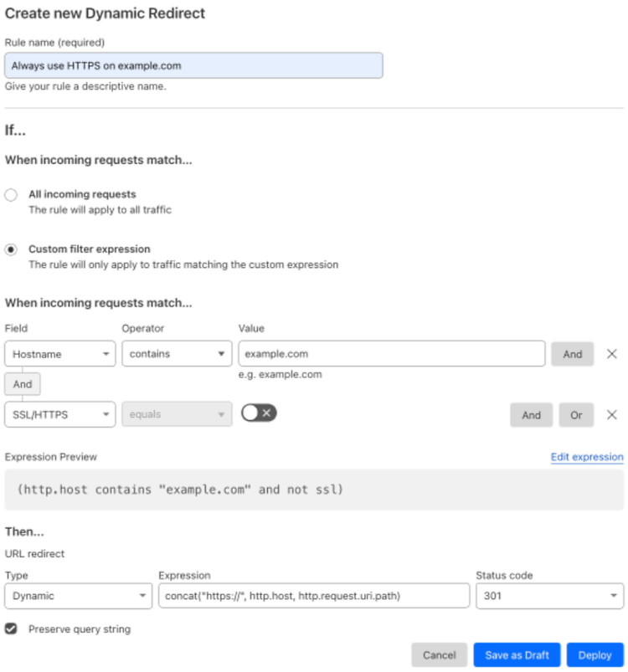628x672 pixels.
Task: Deploy the redirect rule
Action: (595, 654)
